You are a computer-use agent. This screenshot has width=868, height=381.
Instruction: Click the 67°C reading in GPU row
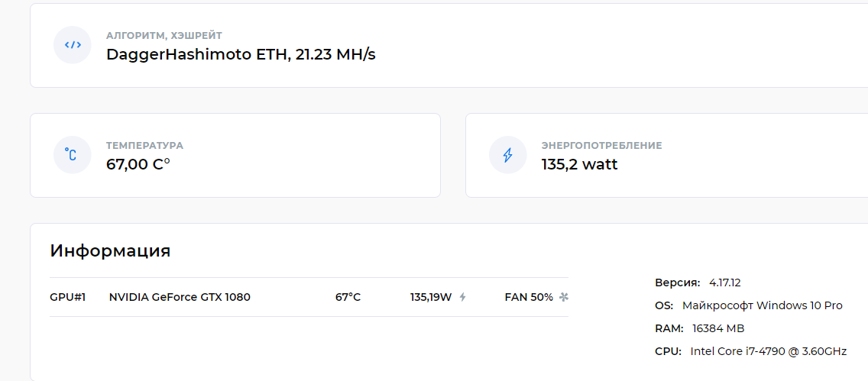click(x=348, y=298)
